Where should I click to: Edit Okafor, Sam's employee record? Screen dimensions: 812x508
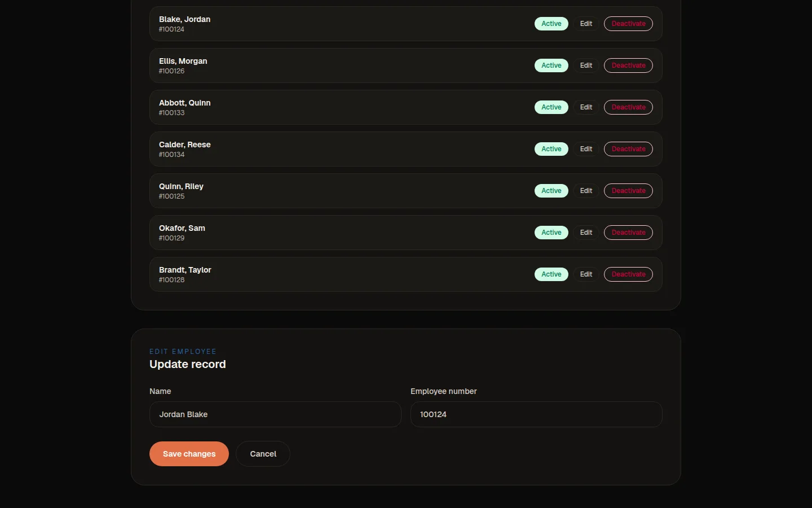tap(586, 233)
